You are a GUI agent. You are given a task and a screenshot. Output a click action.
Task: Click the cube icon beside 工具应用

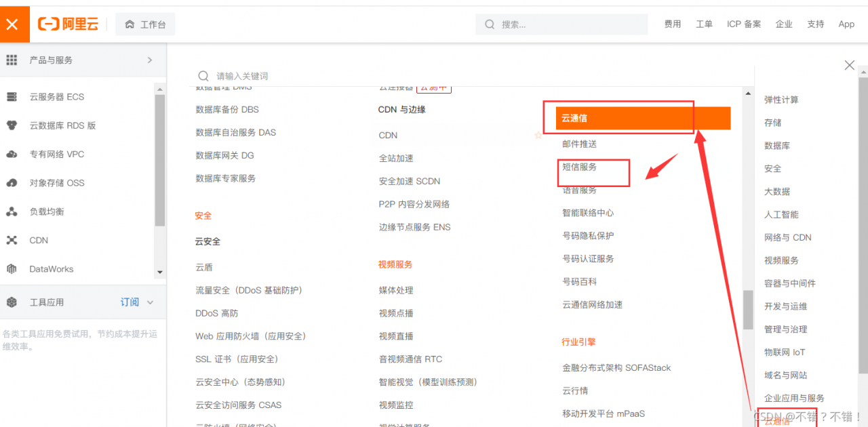pos(12,302)
